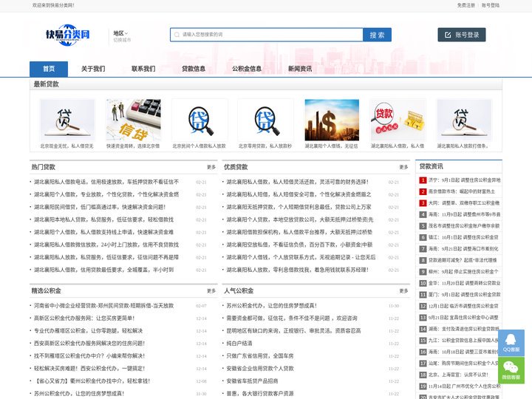Screen dimensions: 532x399
Task: Open rank 12 news 12月1日起 临沂市调整
Action: coord(463,306)
